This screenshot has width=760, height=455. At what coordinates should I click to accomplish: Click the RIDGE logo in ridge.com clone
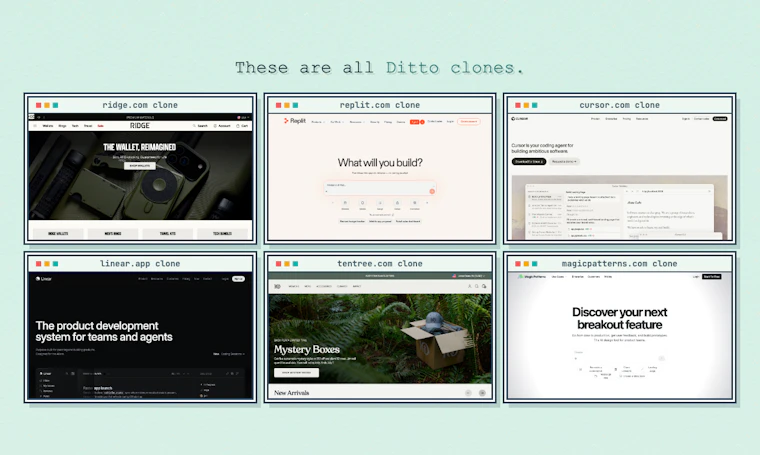click(x=140, y=126)
